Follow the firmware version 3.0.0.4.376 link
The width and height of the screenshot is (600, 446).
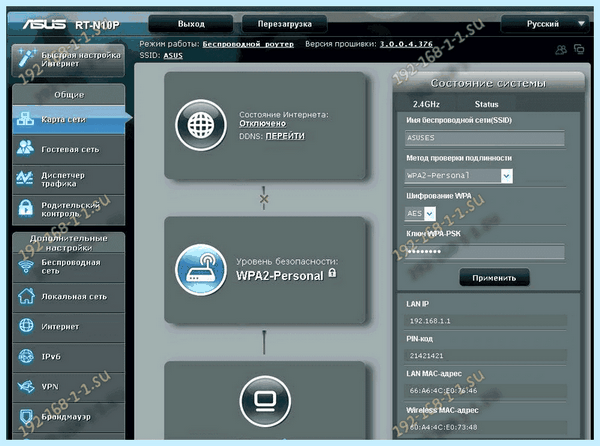coord(406,44)
